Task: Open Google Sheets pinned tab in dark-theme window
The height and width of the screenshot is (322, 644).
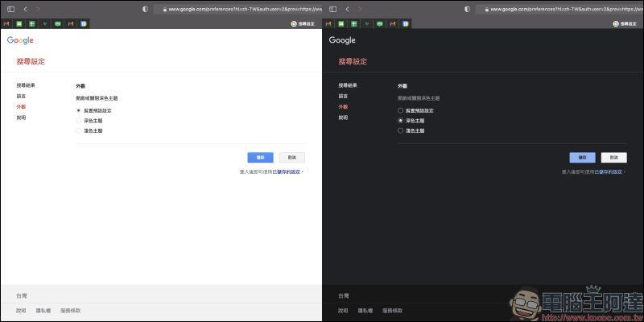Action: point(354,24)
